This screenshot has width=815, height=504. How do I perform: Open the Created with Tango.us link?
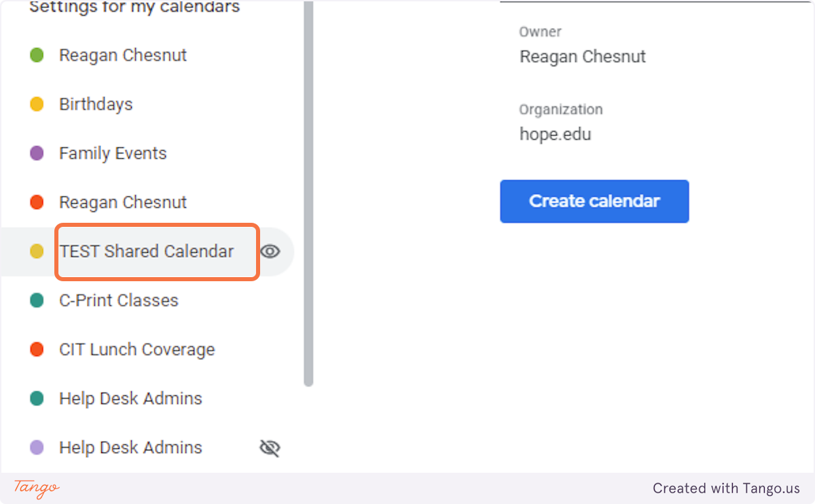pyautogui.click(x=726, y=488)
